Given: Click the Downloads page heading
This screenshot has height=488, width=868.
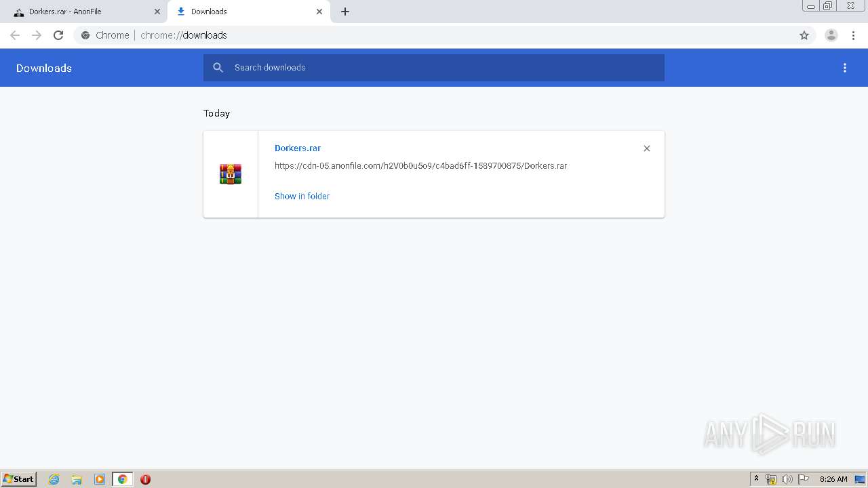Looking at the screenshot, I should point(44,68).
